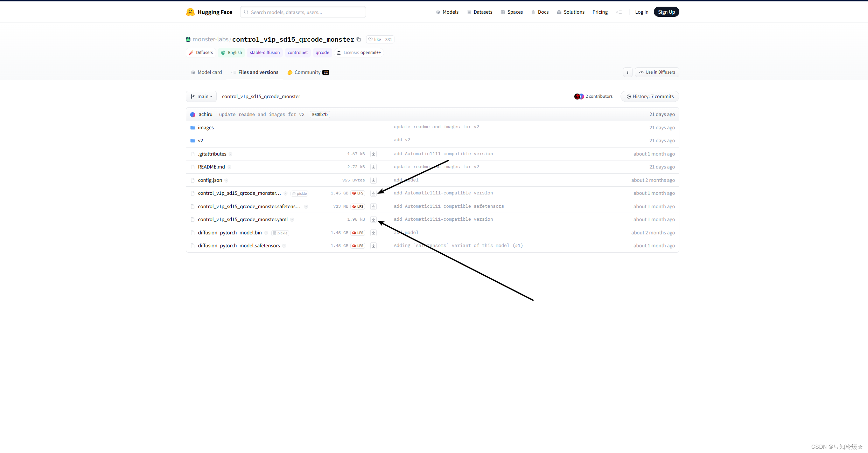
Task: Click the achiru username in commit row
Action: point(205,115)
